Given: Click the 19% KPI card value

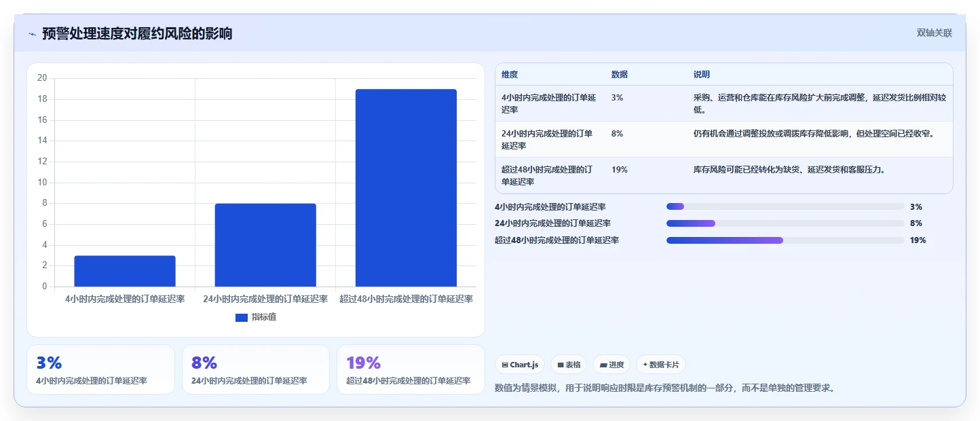Looking at the screenshot, I should (x=363, y=363).
